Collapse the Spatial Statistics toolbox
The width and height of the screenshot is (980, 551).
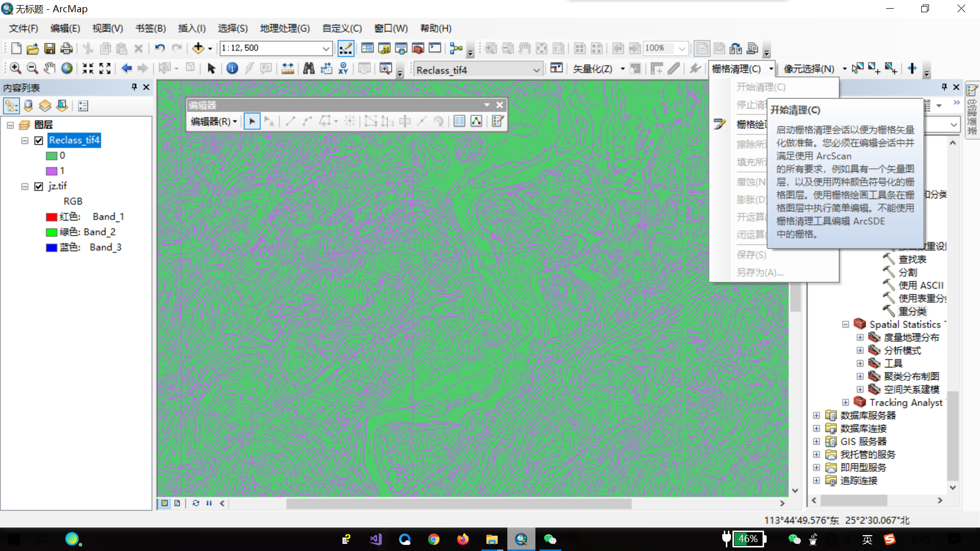pyautogui.click(x=846, y=324)
